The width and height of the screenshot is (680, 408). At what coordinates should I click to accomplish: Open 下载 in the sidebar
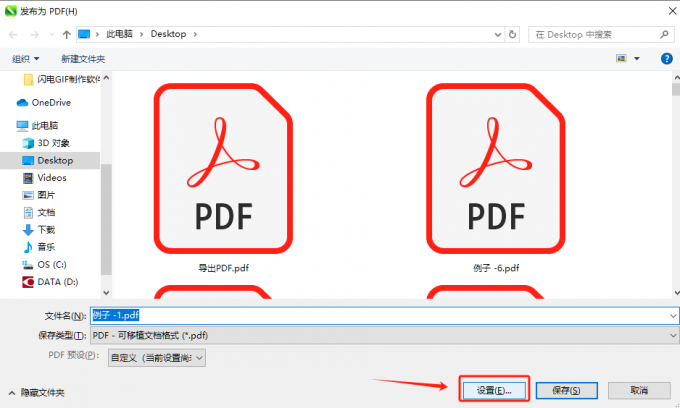click(38, 230)
